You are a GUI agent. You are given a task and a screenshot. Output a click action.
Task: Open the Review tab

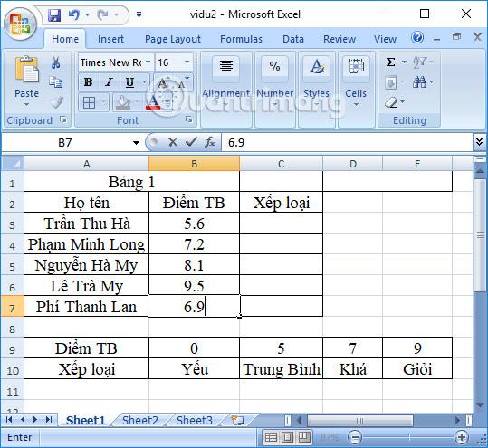[x=340, y=39]
